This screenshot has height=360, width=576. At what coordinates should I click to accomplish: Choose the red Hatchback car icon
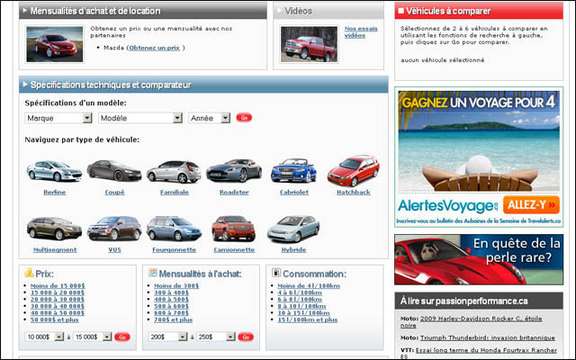(x=353, y=171)
